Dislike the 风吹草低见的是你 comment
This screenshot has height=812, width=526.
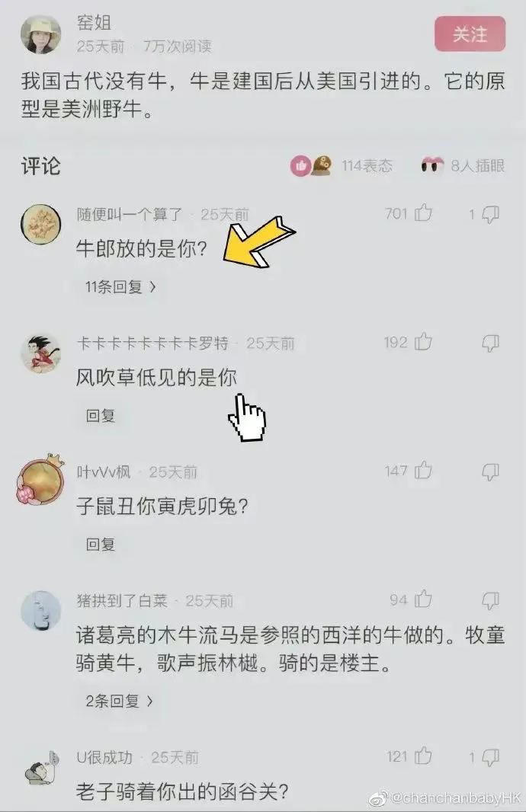490,343
